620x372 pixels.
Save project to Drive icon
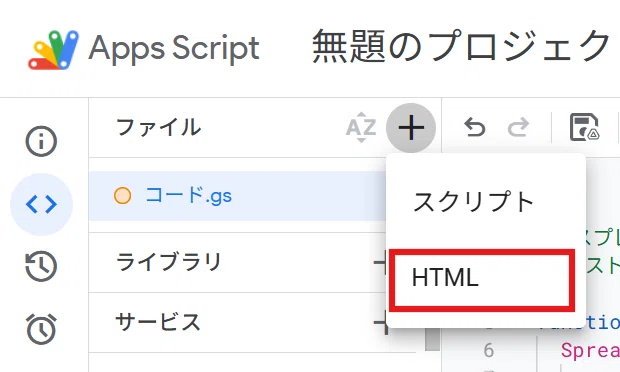[584, 127]
